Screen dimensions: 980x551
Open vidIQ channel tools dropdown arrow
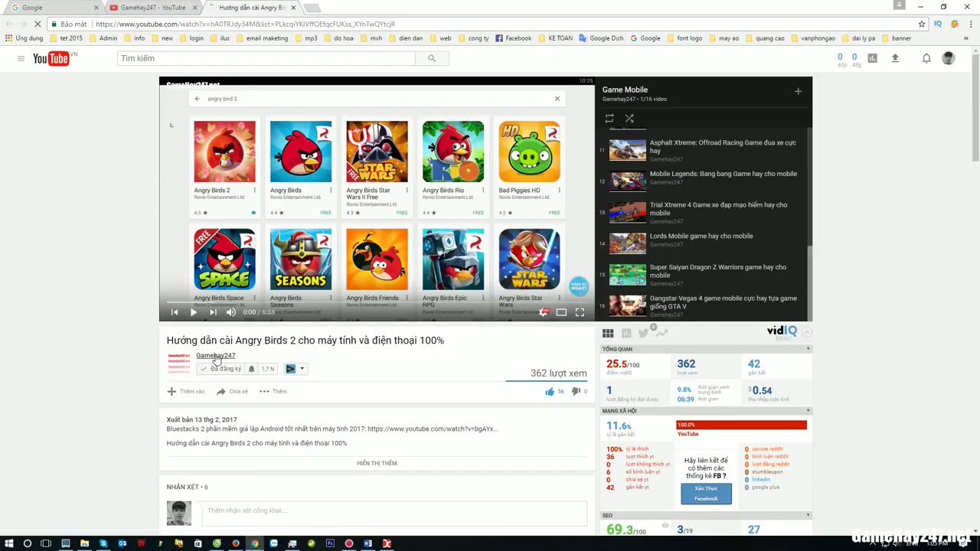coord(302,369)
